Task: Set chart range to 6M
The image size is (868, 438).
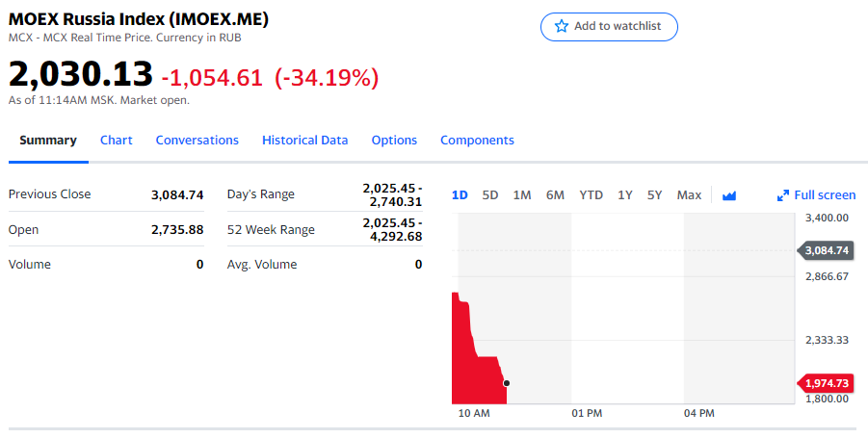Action: [555, 195]
